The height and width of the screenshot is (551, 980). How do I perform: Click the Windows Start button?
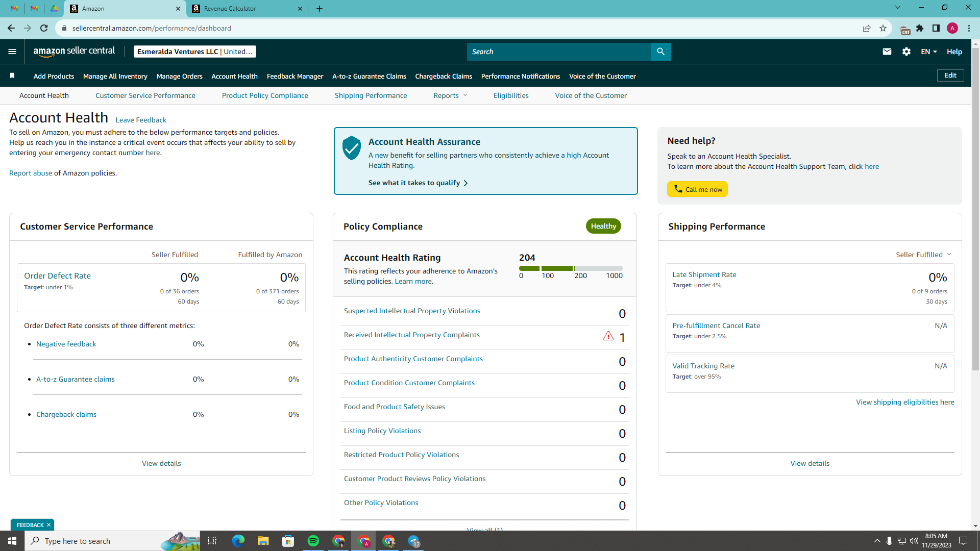12,541
